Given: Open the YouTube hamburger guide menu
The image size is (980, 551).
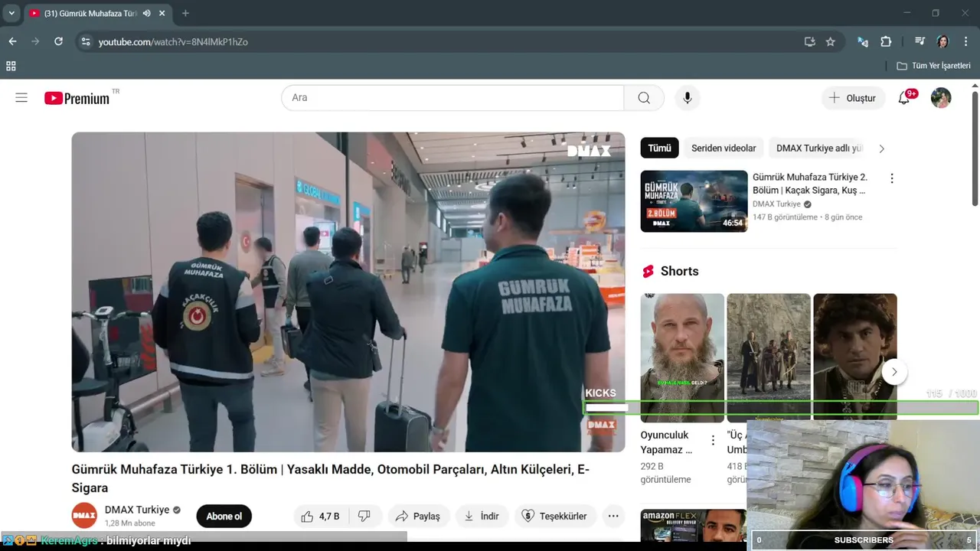Looking at the screenshot, I should click(x=21, y=98).
